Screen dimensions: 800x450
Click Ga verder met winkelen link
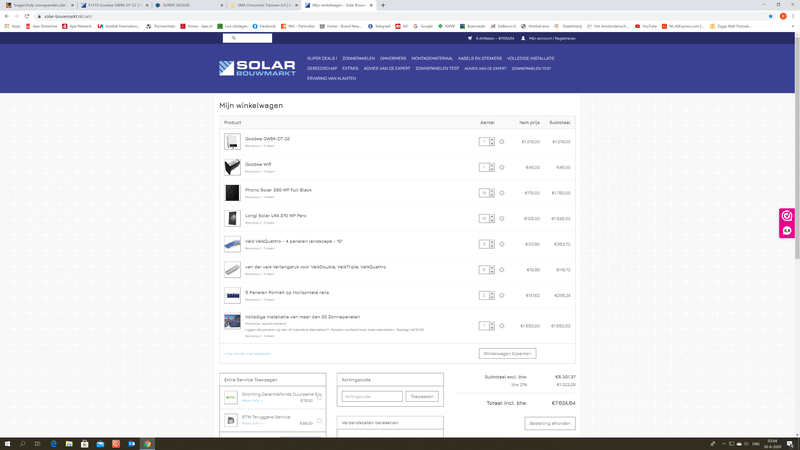(x=247, y=354)
